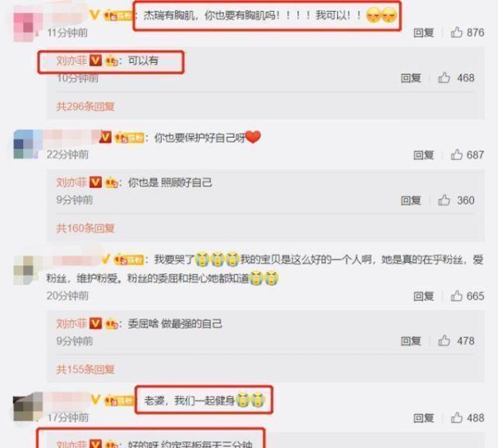
Task: Reply to the 11分钟前 comment
Action: click(423, 32)
